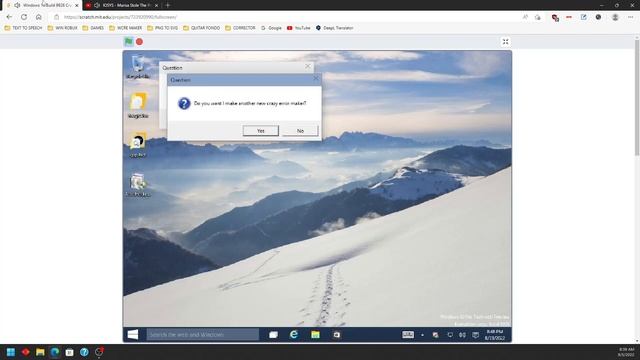
Task: Switch to the Windows 10 Build Scratch tab
Action: pos(43,5)
